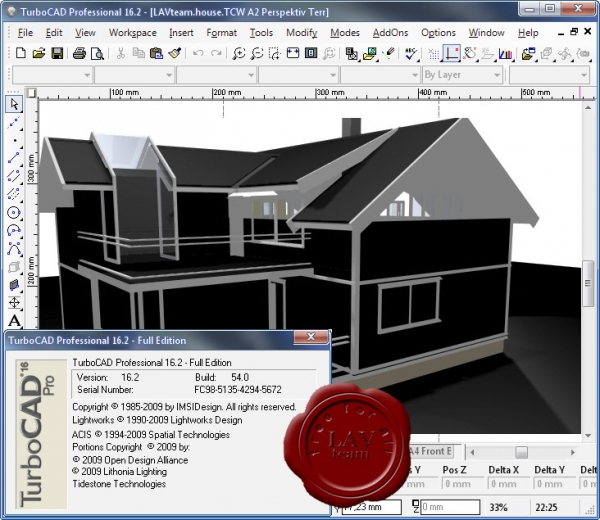This screenshot has height=520, width=600.
Task: Zoom to extents
Action: click(x=293, y=53)
